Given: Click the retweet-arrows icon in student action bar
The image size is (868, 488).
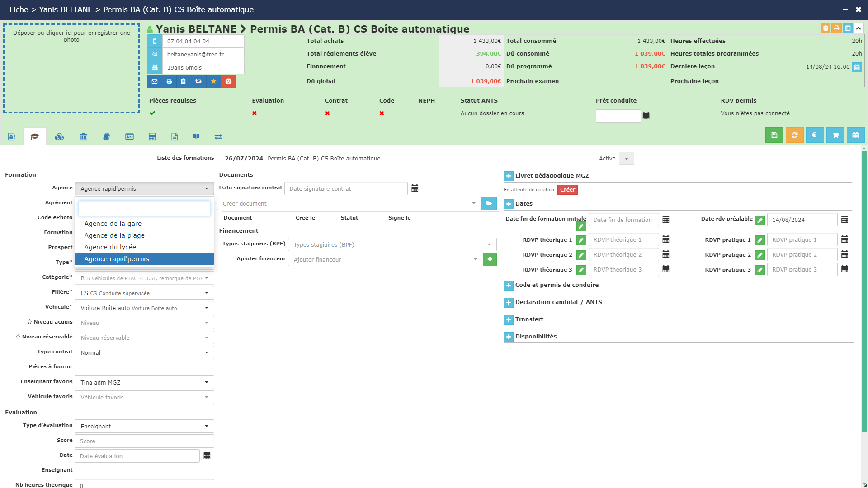Looking at the screenshot, I should point(198,81).
